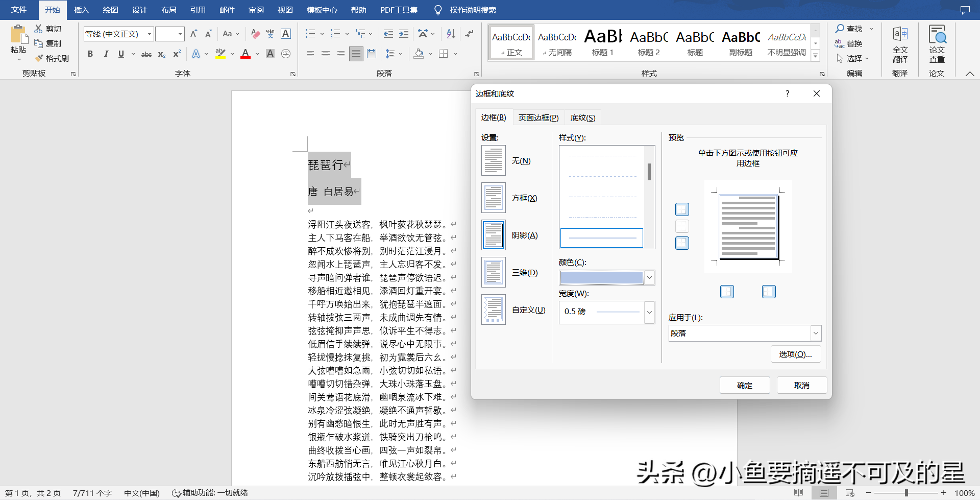Toggle Italic formatting

tap(106, 54)
